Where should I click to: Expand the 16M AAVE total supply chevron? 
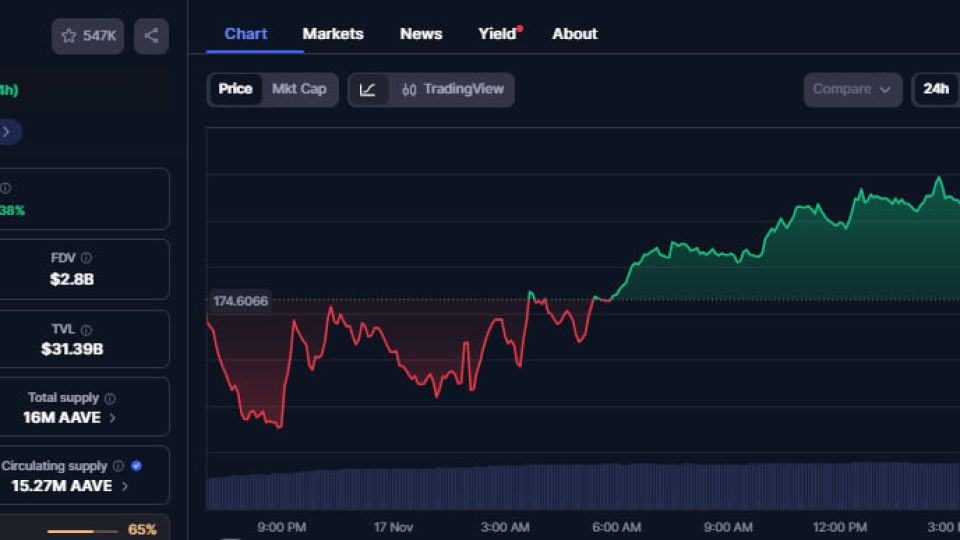pos(112,418)
